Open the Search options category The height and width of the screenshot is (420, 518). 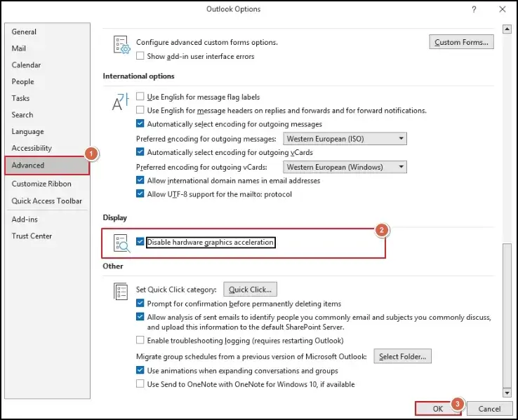click(x=47, y=115)
